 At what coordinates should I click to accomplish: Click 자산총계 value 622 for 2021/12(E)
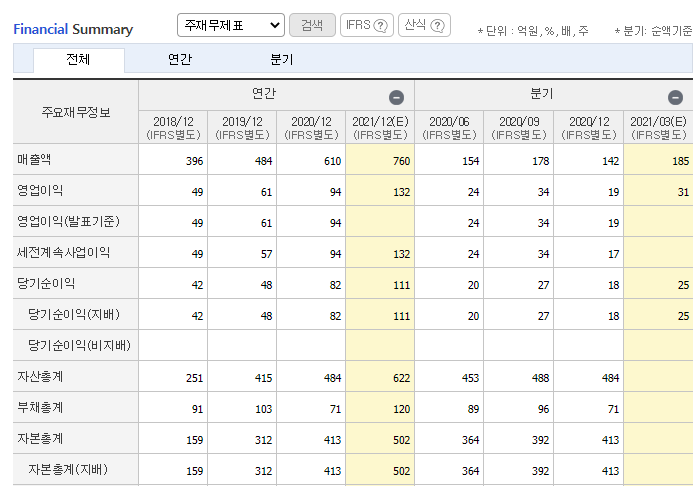click(x=401, y=378)
